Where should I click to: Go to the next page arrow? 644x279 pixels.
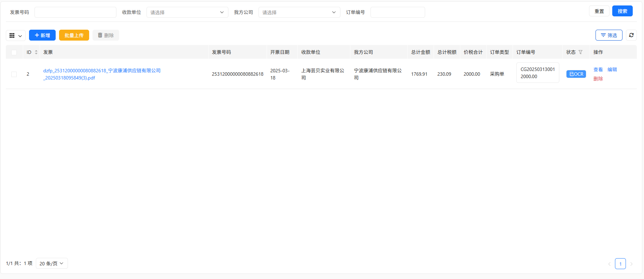pyautogui.click(x=631, y=264)
